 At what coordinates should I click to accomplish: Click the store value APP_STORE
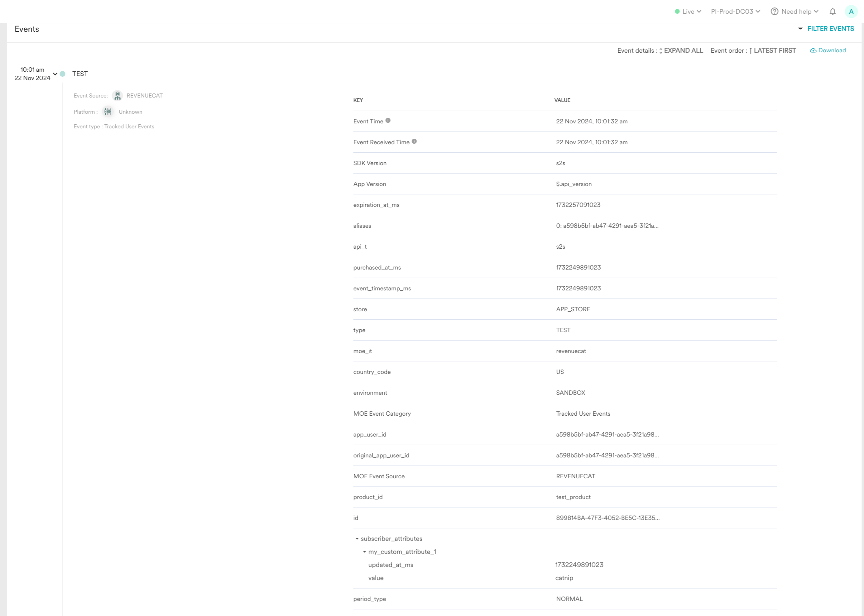573,309
